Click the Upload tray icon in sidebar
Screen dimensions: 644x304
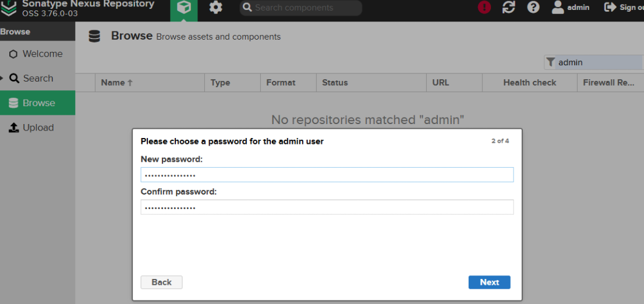coord(14,128)
